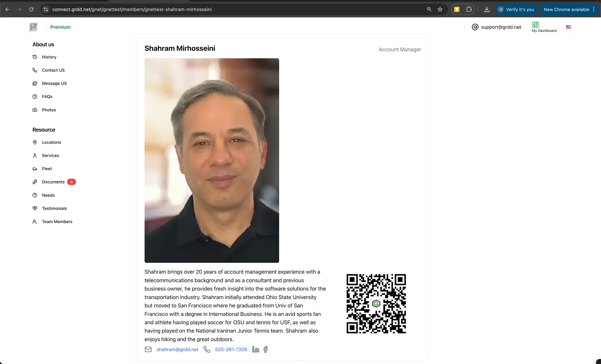Open the LinkedIn profile icon
This screenshot has width=601, height=364.
255,349
